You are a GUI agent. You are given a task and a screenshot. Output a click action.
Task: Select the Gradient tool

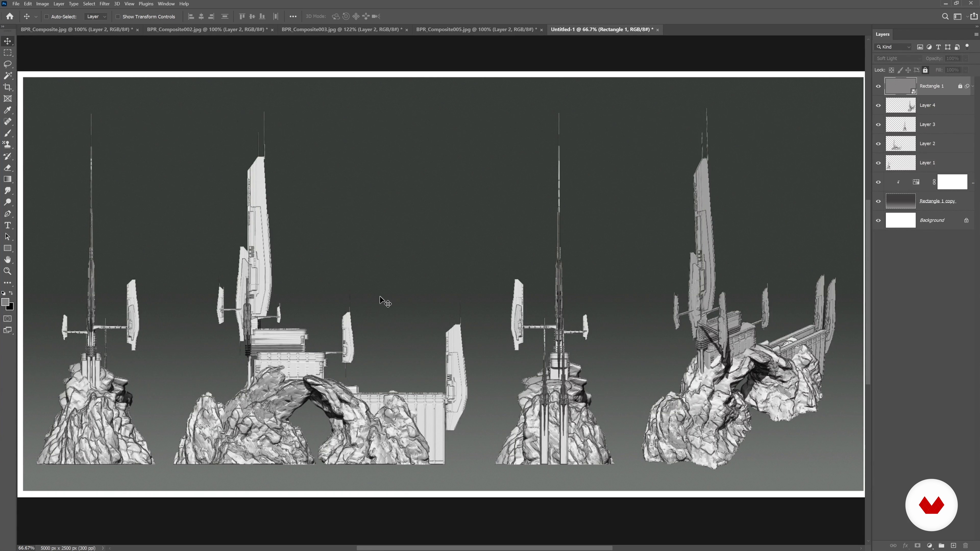tap(8, 179)
